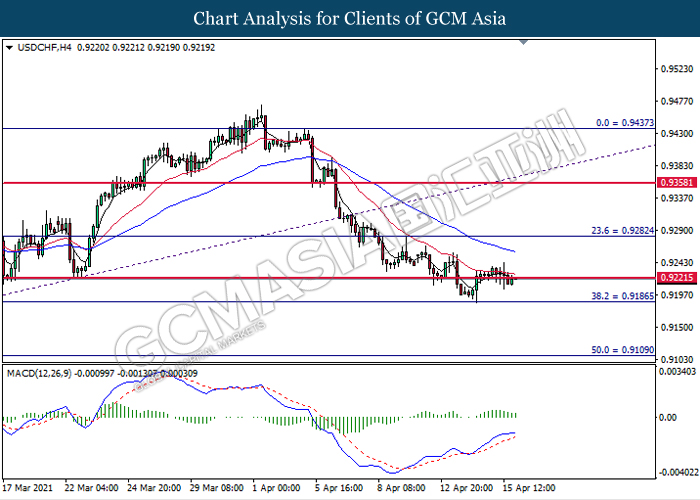Click the 1 Apr 00:00 time label

point(276,488)
